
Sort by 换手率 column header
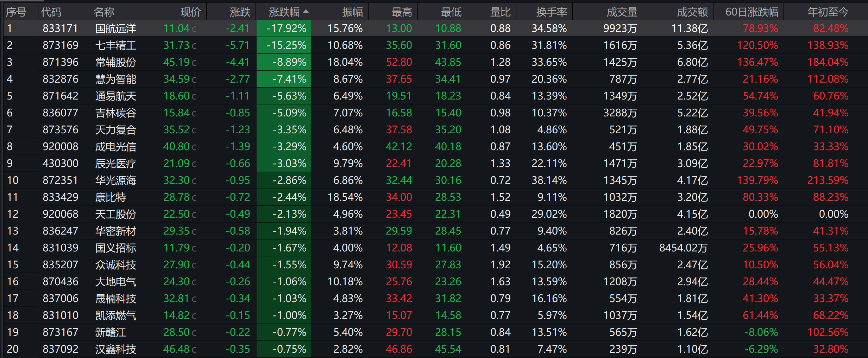tap(552, 12)
